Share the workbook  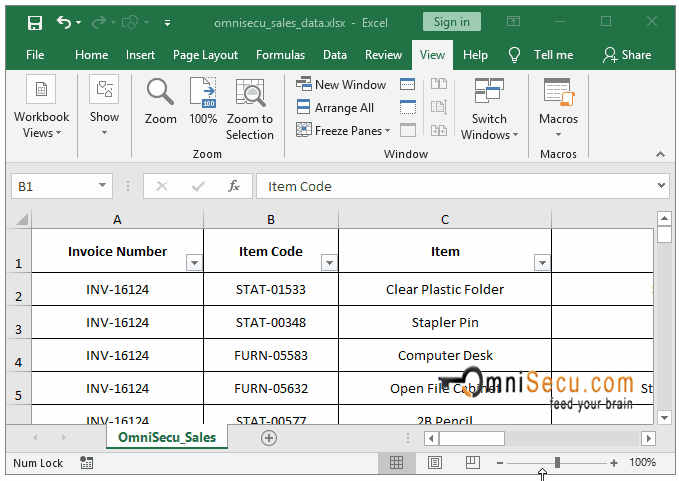pos(627,55)
